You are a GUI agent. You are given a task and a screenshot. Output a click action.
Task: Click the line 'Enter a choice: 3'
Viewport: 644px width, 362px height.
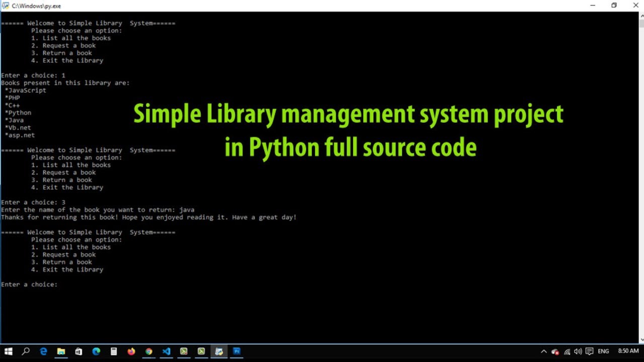tap(33, 202)
